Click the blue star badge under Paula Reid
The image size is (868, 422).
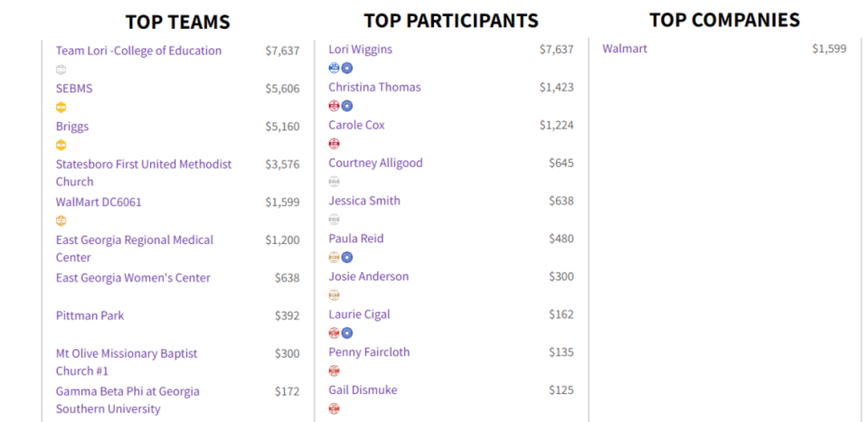pyautogui.click(x=347, y=258)
